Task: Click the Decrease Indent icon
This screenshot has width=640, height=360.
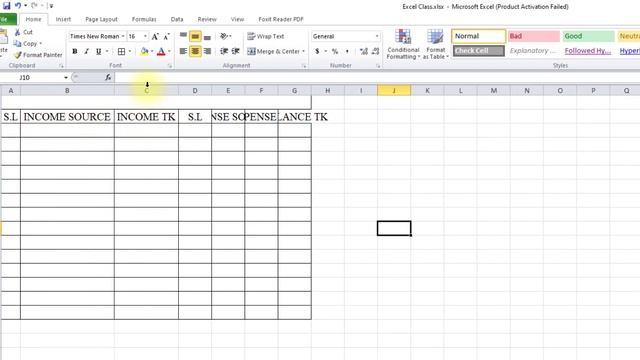Action: tap(224, 51)
